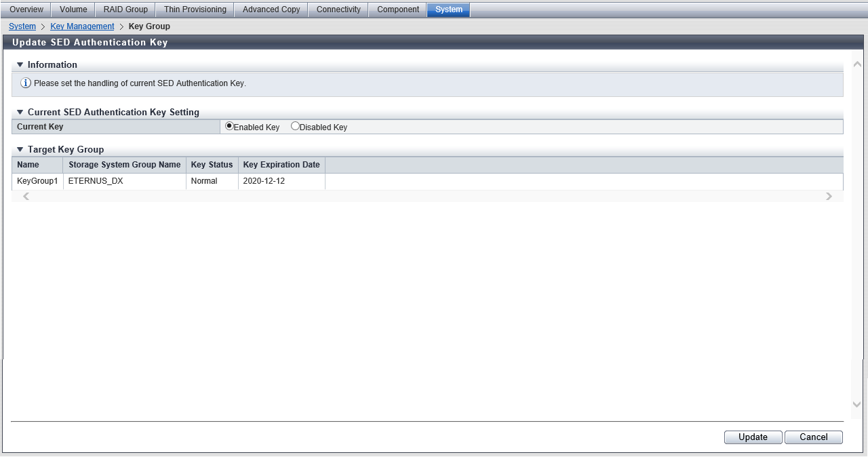Collapse Current SED Authentication Key Setting section

[20, 113]
